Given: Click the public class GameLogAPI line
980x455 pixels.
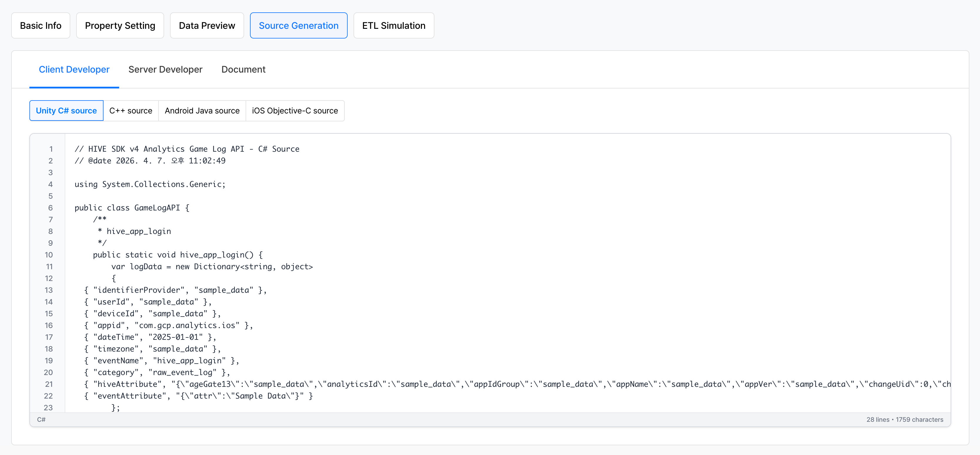Looking at the screenshot, I should (132, 208).
